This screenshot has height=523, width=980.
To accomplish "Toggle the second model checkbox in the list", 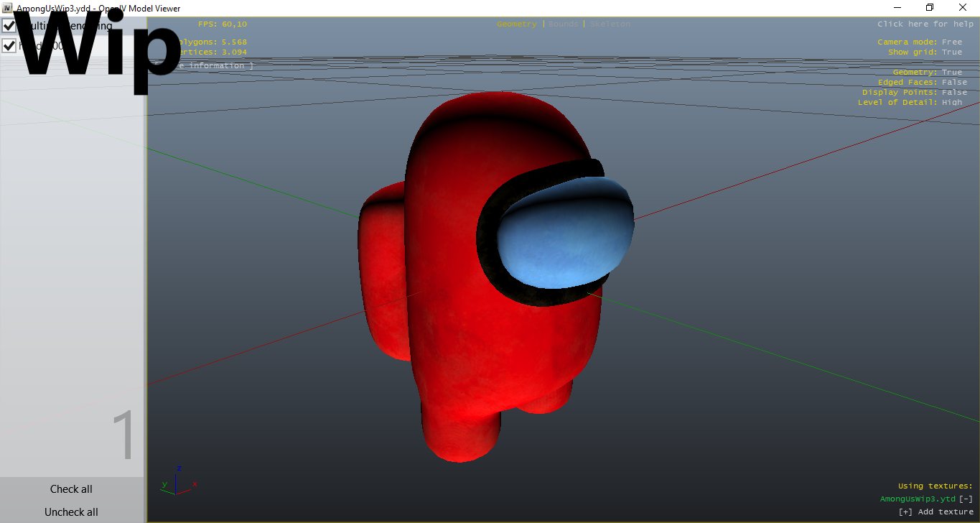I will [x=9, y=46].
